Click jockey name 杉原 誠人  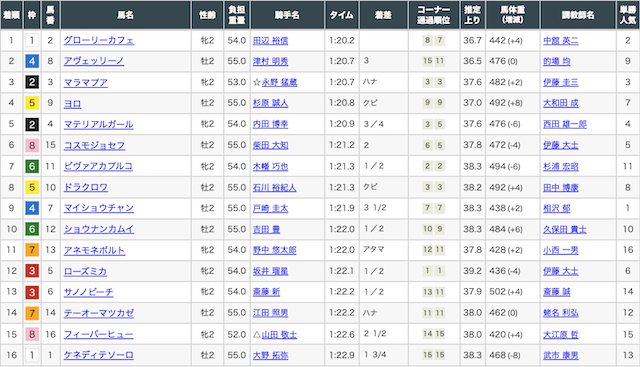[270, 103]
